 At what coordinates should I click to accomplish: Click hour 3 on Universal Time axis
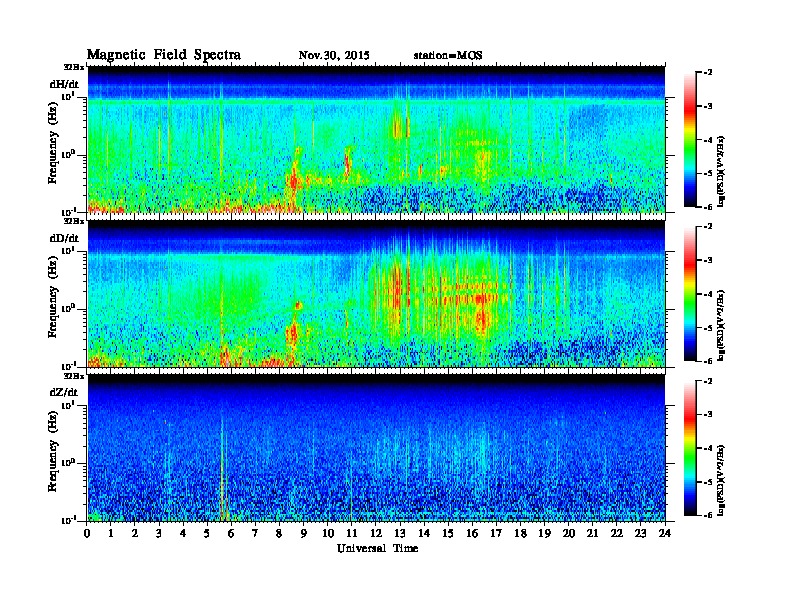click(x=159, y=533)
